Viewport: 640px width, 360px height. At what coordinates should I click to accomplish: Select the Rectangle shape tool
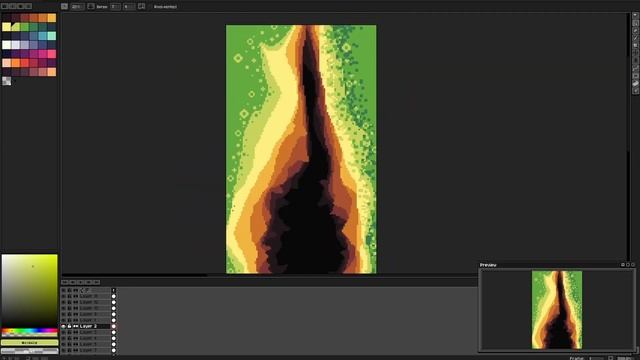pos(636,76)
